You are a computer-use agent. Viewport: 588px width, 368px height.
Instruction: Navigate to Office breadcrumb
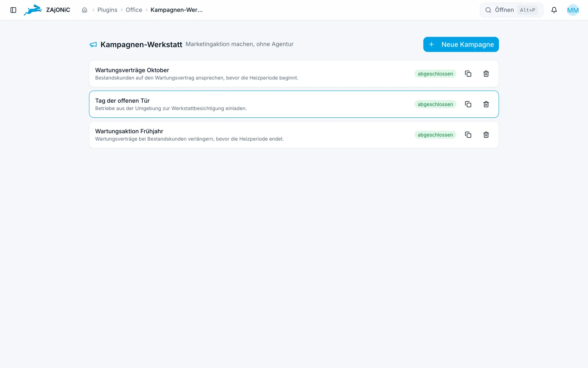point(134,10)
